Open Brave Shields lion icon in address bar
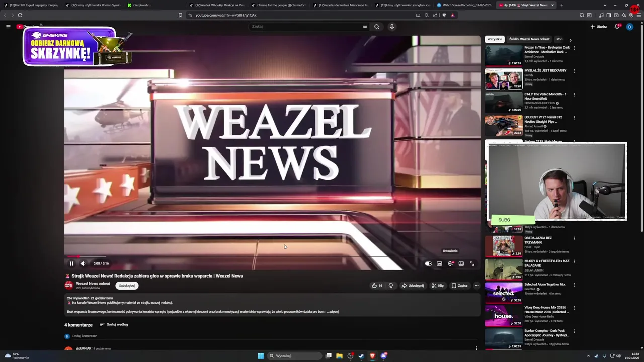The height and width of the screenshot is (362, 644). coord(444,15)
